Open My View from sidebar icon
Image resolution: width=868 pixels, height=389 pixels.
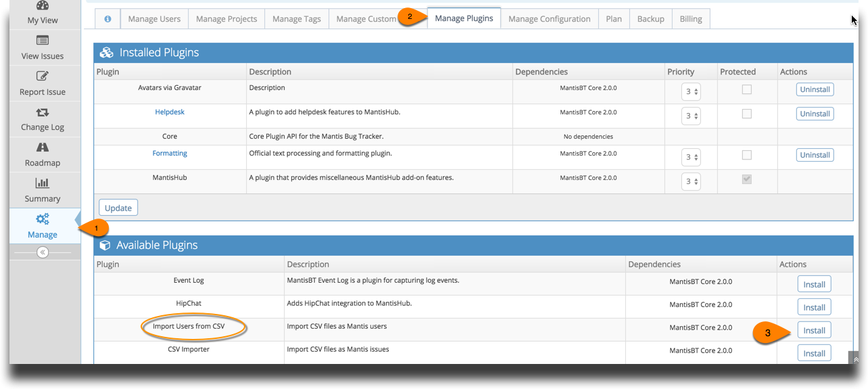(x=43, y=5)
